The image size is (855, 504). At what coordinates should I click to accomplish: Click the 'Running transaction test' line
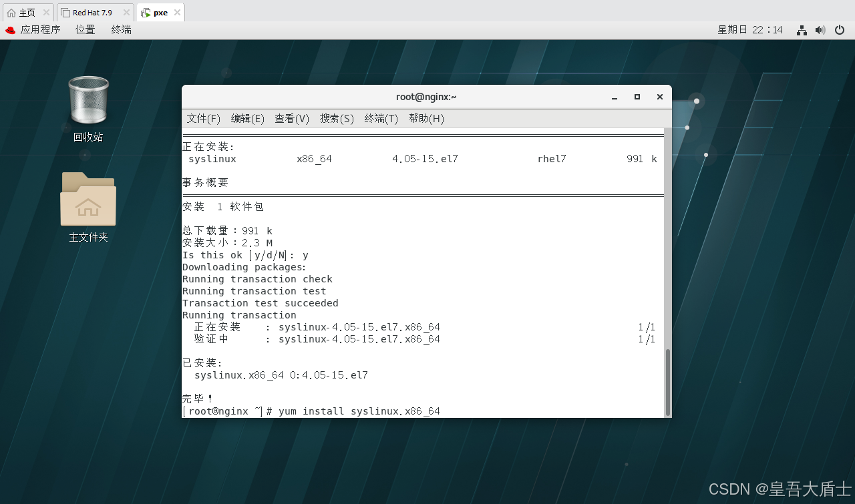tap(254, 291)
